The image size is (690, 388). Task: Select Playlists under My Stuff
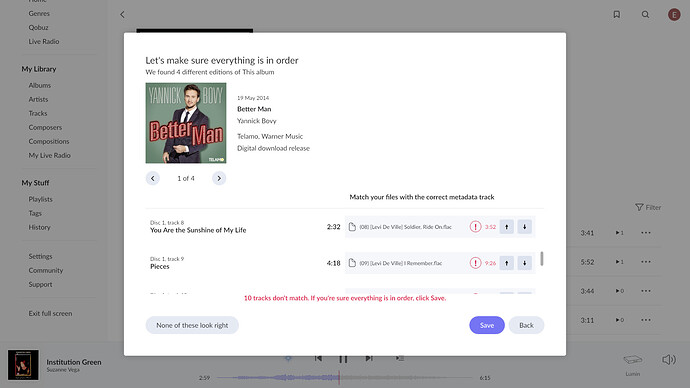tap(40, 199)
